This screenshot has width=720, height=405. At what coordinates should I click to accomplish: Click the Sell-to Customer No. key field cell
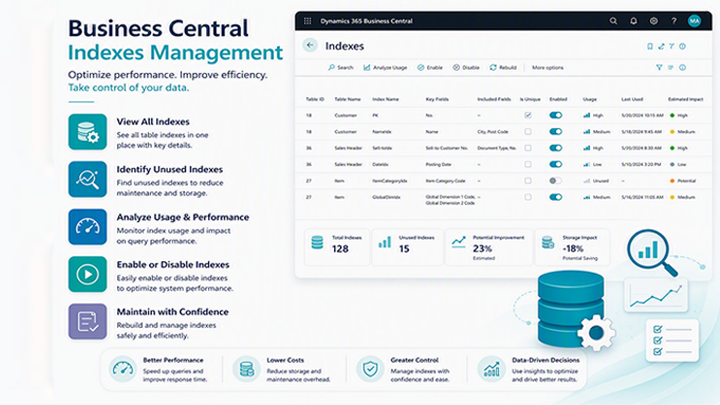coord(447,148)
